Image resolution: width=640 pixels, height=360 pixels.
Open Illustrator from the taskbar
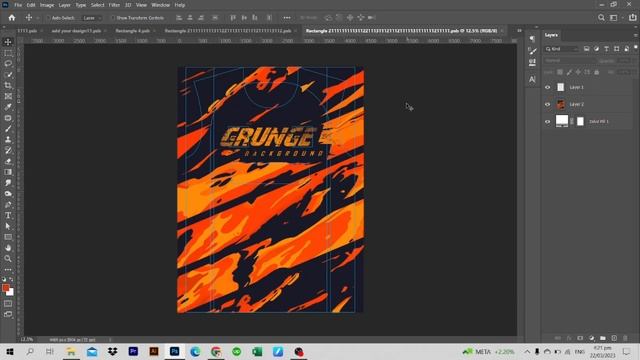pyautogui.click(x=154, y=351)
